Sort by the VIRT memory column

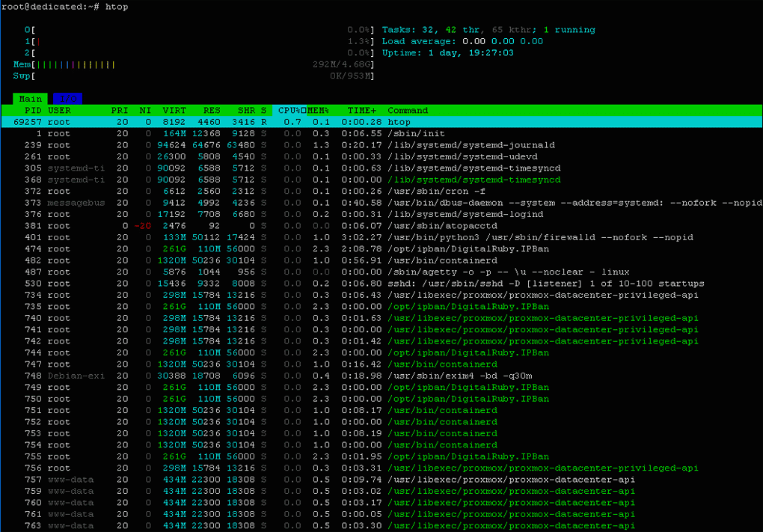coord(173,109)
